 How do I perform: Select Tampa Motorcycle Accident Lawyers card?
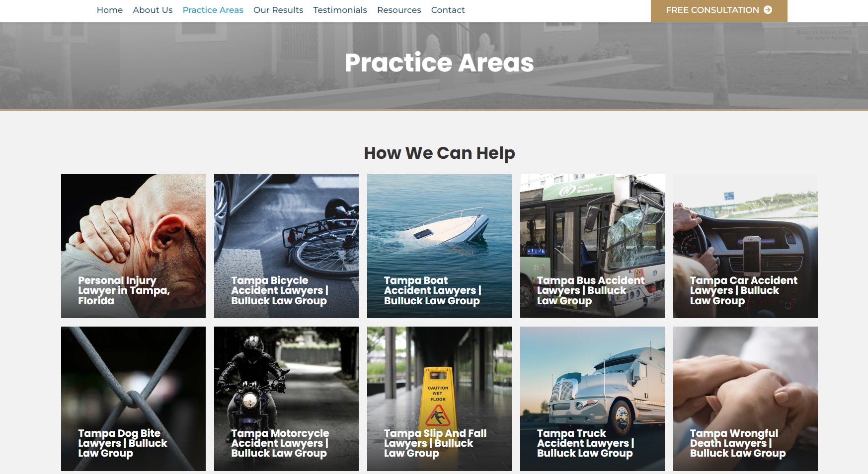[x=286, y=399]
